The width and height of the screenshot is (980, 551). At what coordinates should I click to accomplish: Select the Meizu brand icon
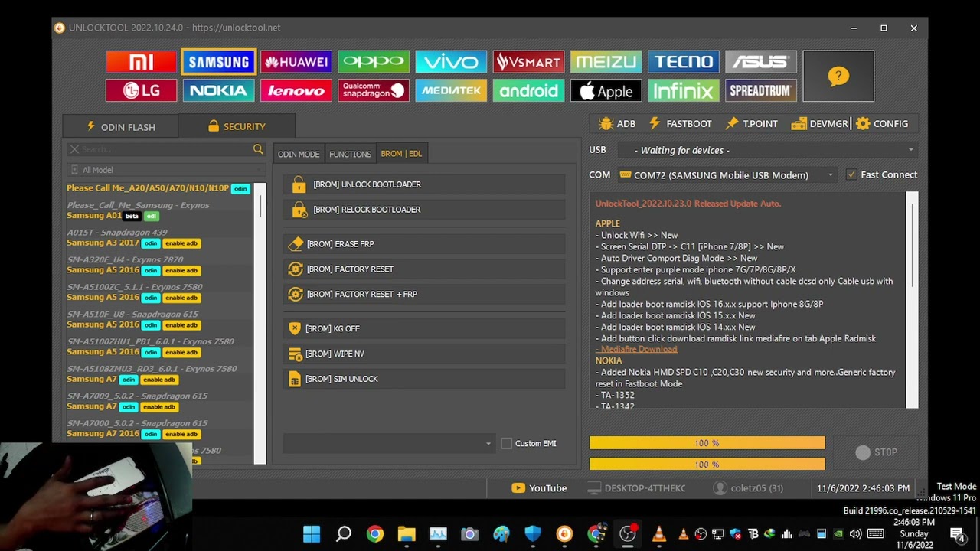coord(606,62)
